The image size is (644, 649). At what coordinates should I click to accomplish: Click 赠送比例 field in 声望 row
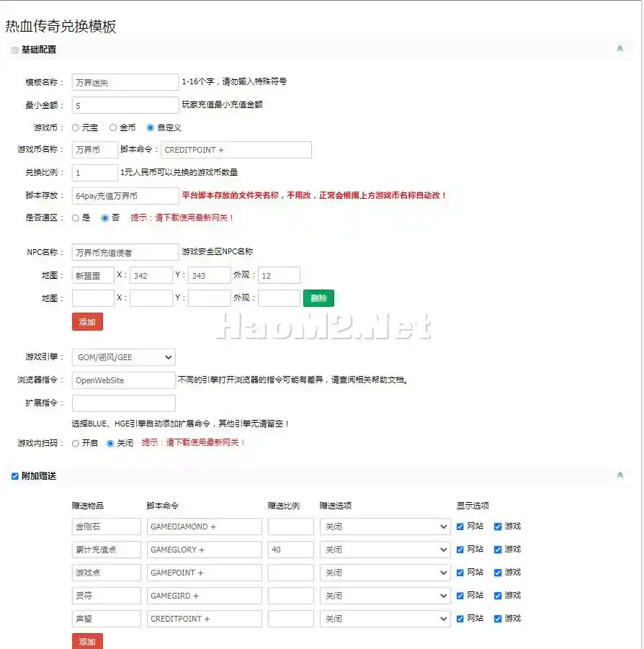[290, 619]
